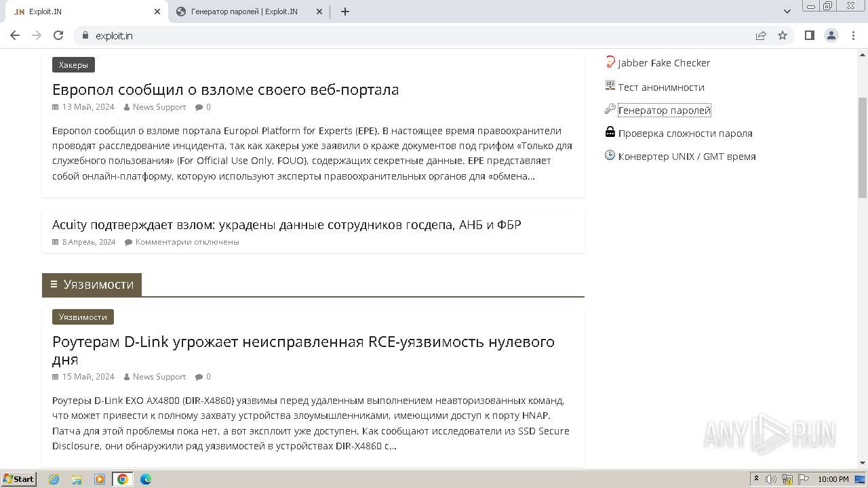Open Генератор паролей link
Image resolution: width=868 pixels, height=488 pixels.
665,110
